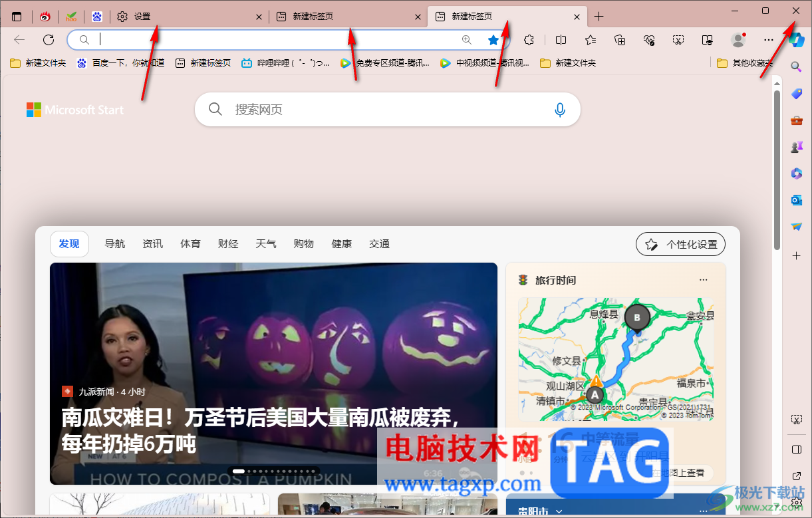Select the 导航 feed tab

(115, 244)
